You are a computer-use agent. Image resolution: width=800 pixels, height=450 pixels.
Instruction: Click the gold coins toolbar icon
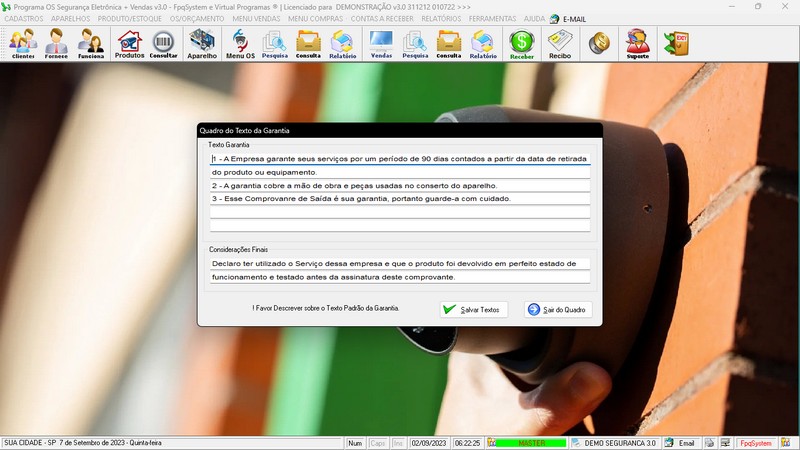click(599, 43)
